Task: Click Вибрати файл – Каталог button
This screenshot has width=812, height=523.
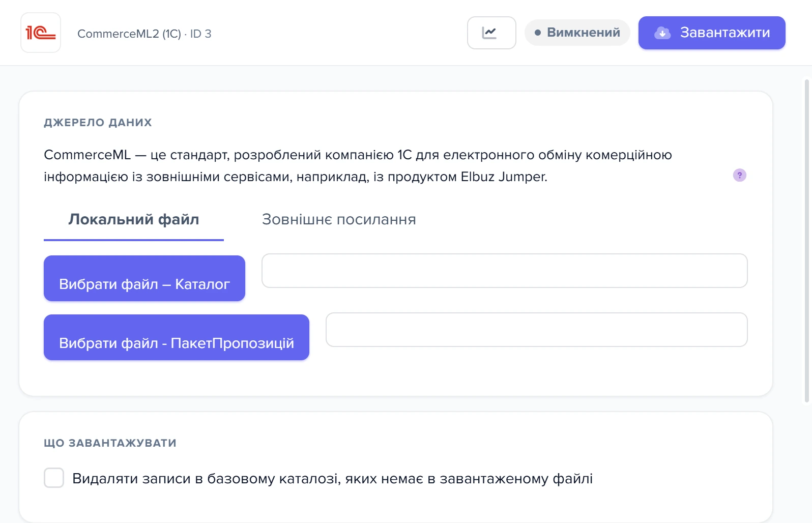Action: pos(144,278)
